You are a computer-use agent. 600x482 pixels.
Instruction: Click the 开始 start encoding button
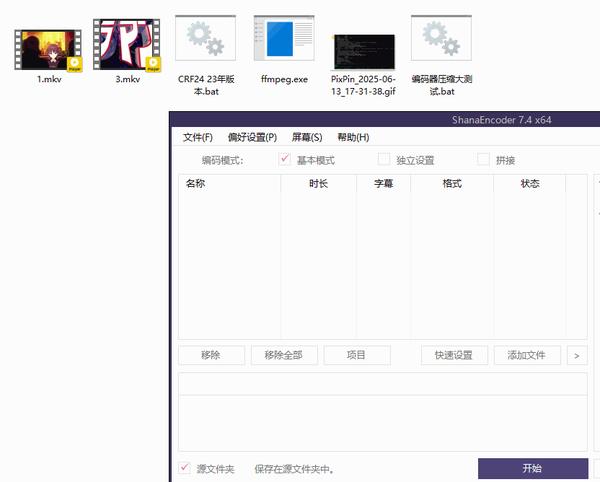(x=533, y=468)
